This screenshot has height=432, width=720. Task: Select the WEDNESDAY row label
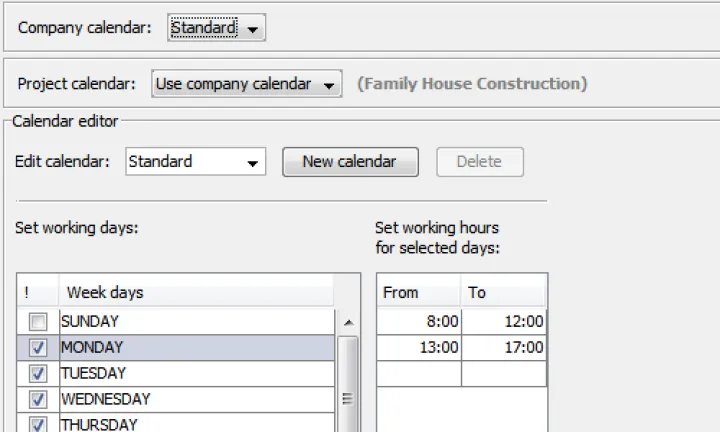tap(106, 399)
